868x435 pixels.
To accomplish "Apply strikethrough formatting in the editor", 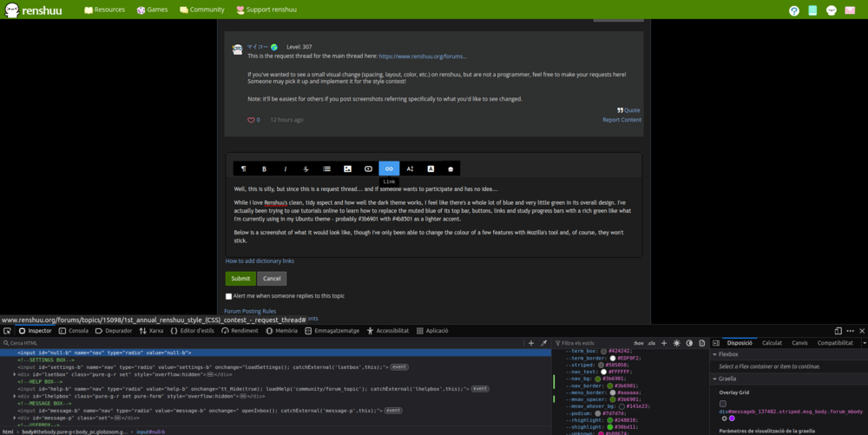I will [x=306, y=168].
